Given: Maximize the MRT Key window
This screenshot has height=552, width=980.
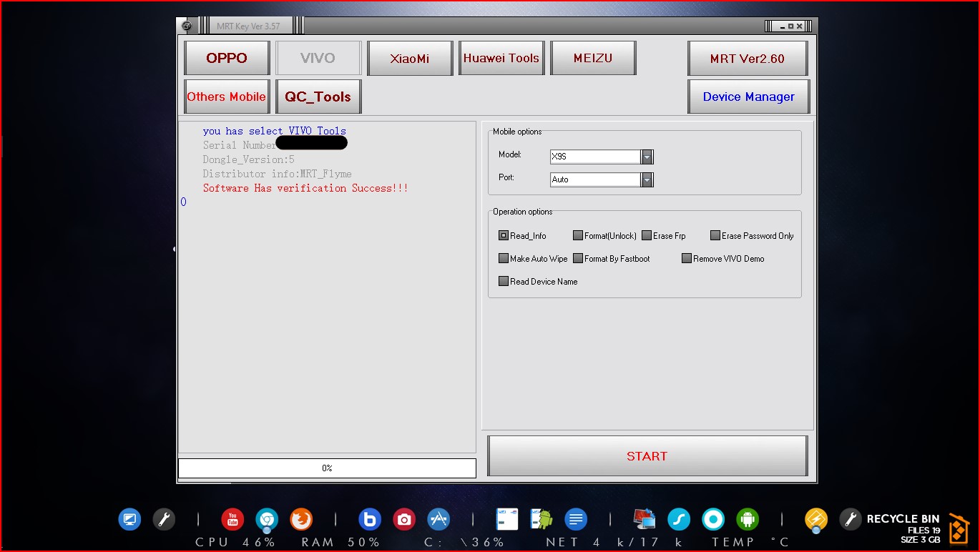Looking at the screenshot, I should [x=791, y=26].
